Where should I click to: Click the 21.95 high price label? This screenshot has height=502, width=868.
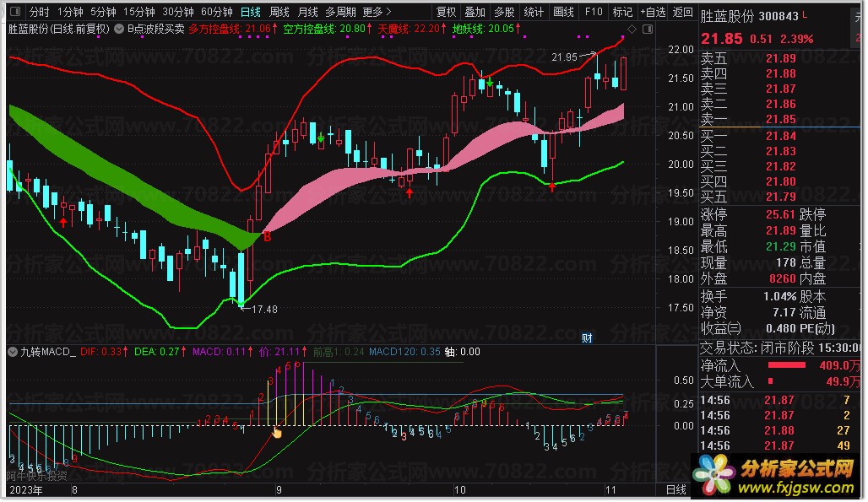(565, 57)
